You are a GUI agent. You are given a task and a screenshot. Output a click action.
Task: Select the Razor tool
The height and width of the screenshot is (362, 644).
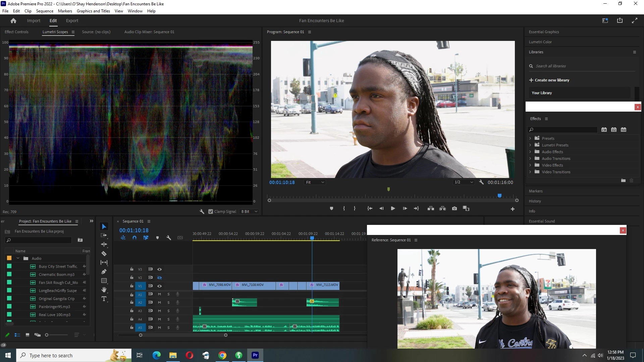[x=104, y=254]
